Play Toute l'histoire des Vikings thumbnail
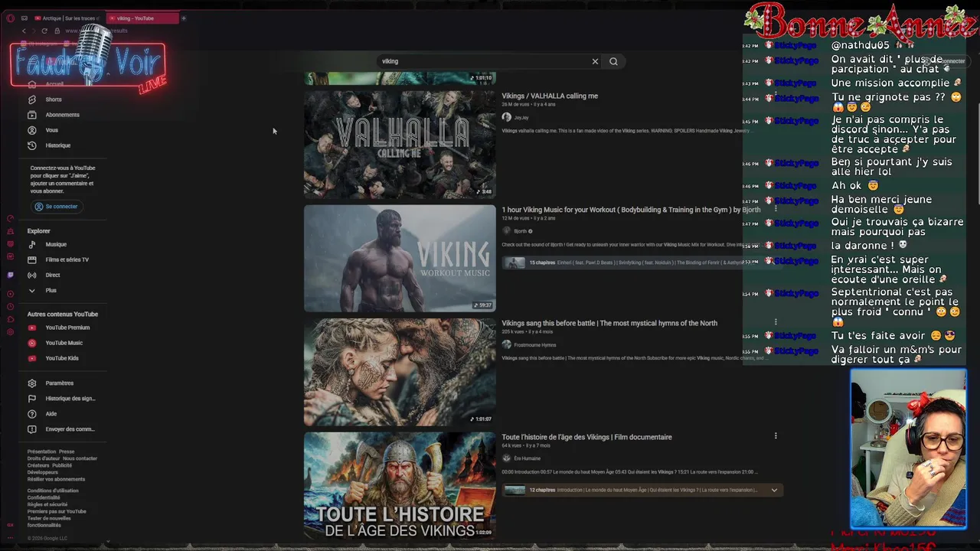 [400, 486]
